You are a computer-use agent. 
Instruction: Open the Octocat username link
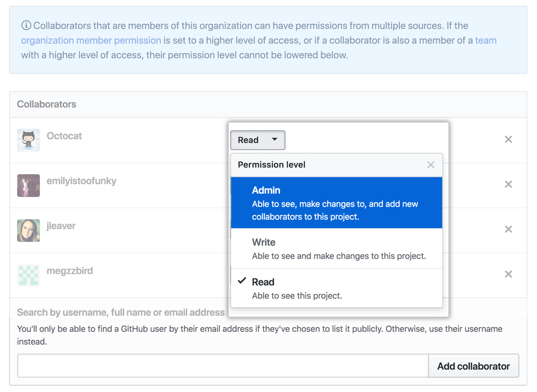(x=64, y=136)
